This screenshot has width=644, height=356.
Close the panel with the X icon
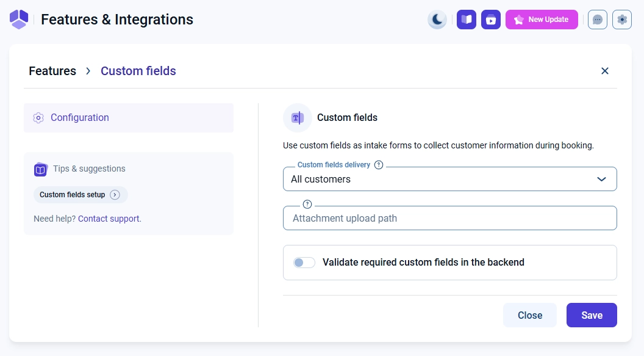tap(604, 71)
